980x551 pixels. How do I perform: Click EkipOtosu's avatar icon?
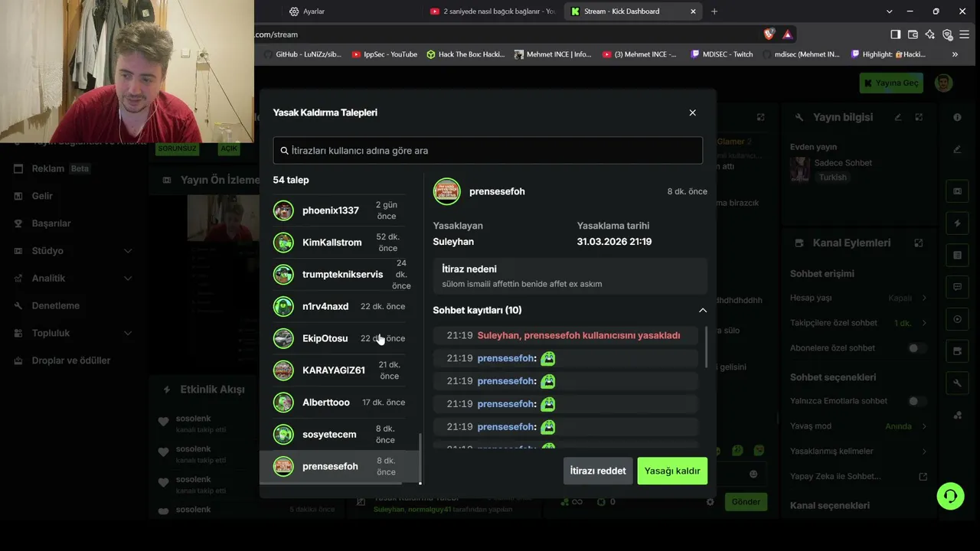click(284, 338)
